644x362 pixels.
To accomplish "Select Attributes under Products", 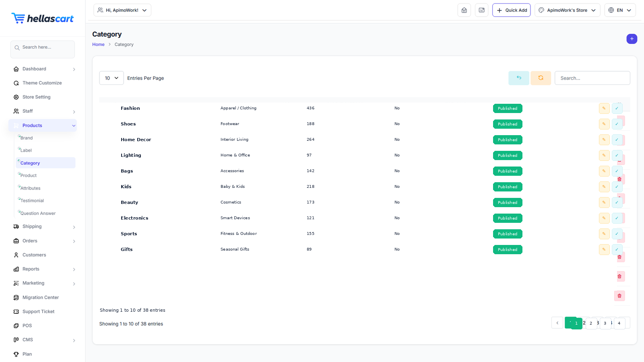I will pos(30,188).
